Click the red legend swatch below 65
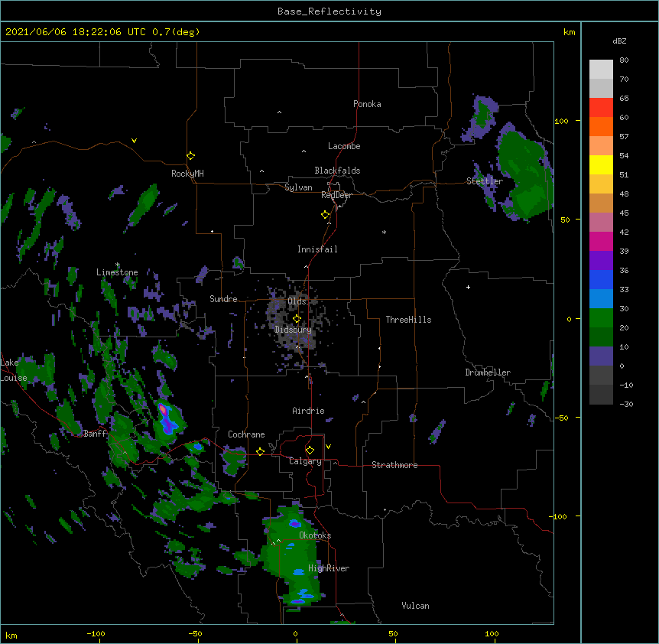 pyautogui.click(x=601, y=108)
